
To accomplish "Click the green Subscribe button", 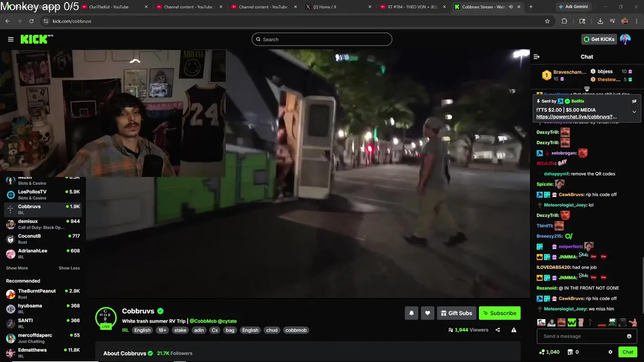I will click(500, 313).
